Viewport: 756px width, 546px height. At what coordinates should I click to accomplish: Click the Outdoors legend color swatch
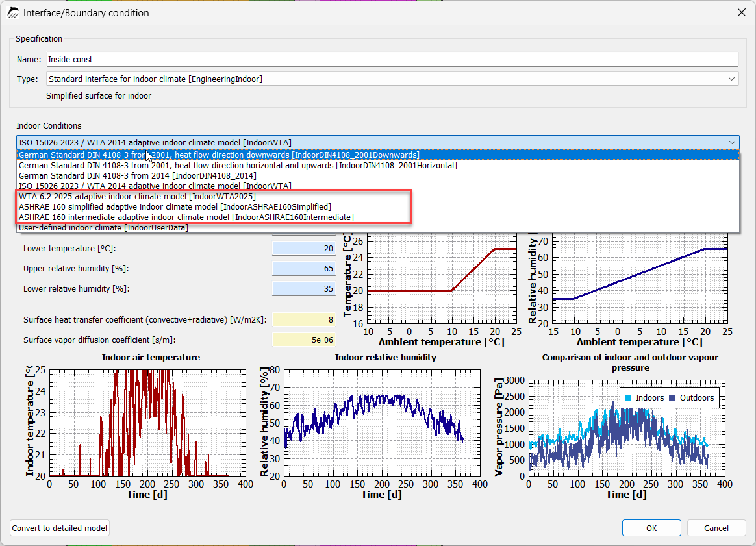672,397
